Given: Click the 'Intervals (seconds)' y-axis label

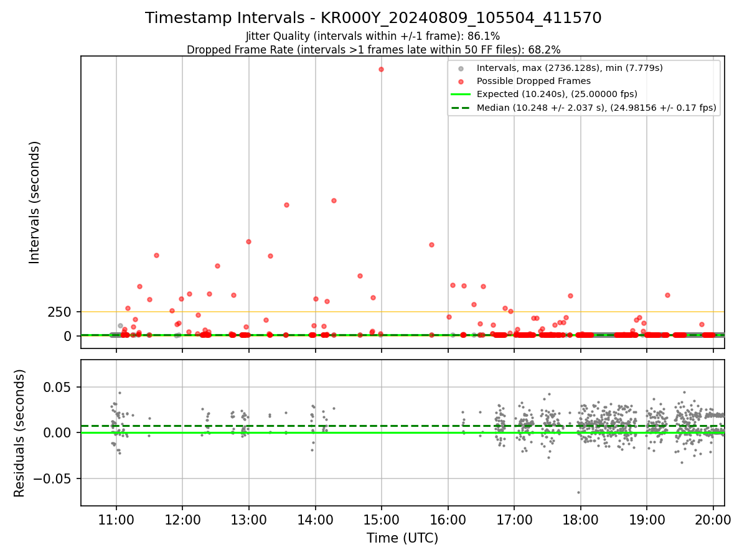Looking at the screenshot, I should pos(35,202).
